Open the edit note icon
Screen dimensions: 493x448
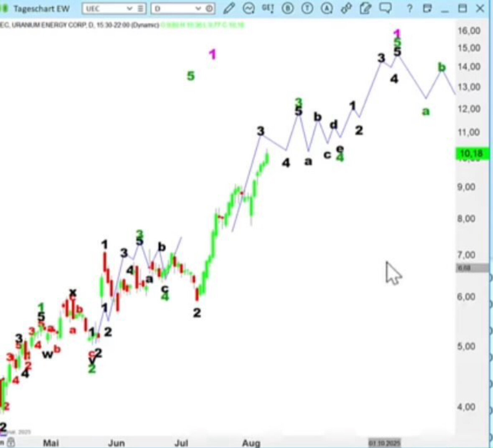pos(366,8)
